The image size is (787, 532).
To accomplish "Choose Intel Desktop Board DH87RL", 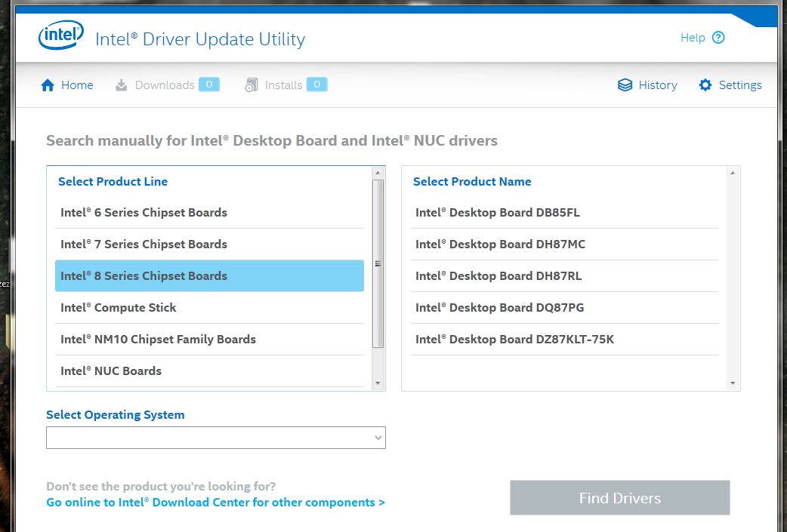I will [x=564, y=275].
